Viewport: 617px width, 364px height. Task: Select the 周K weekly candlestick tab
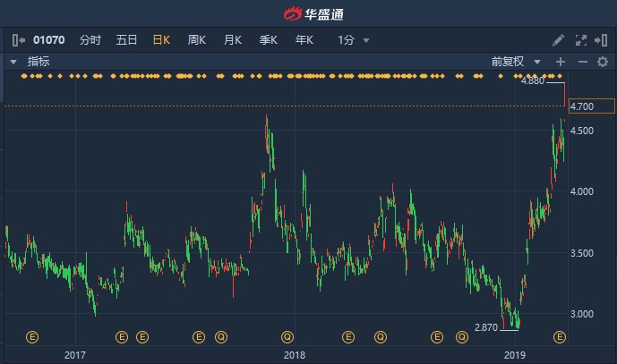[x=197, y=40]
